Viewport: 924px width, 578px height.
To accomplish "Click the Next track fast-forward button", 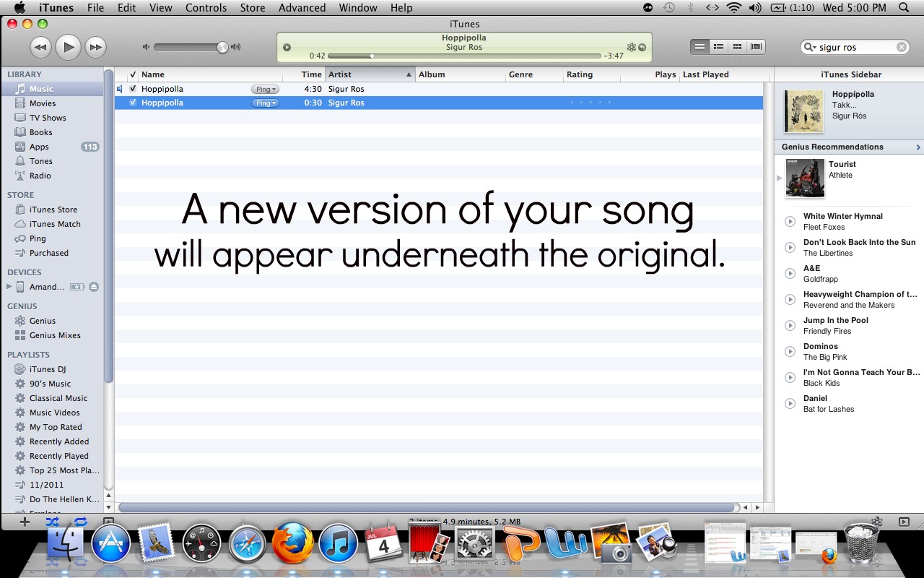I will pyautogui.click(x=95, y=48).
